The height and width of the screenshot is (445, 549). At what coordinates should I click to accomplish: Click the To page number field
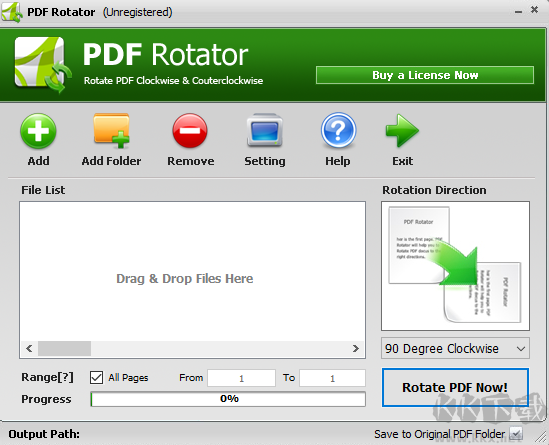(x=332, y=378)
